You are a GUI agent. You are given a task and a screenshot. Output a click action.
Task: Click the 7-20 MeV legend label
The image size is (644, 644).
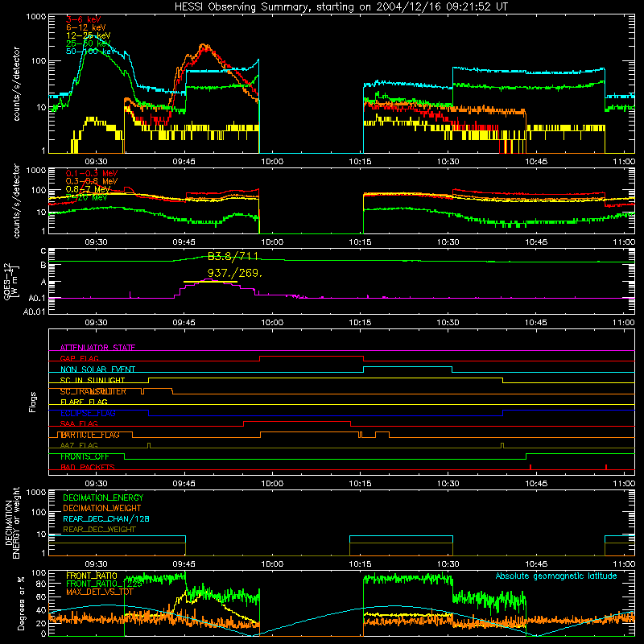point(86,197)
